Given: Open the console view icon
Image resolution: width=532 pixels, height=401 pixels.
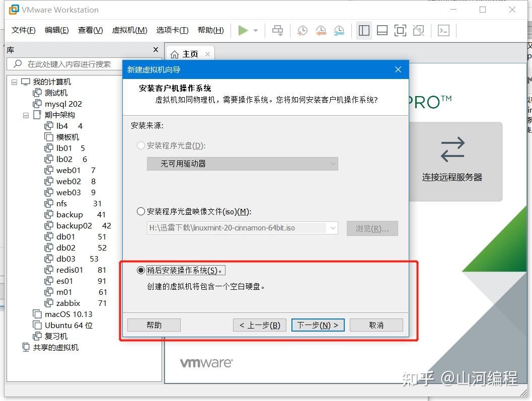Looking at the screenshot, I should 444,31.
